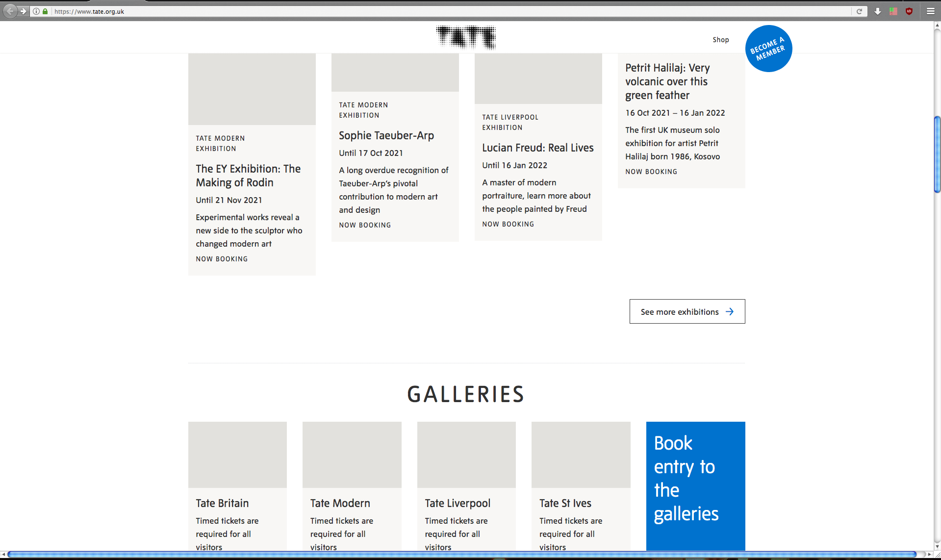
Task: Click '16 Oct 2021 – 16 Jan 2022' date
Action: point(675,113)
